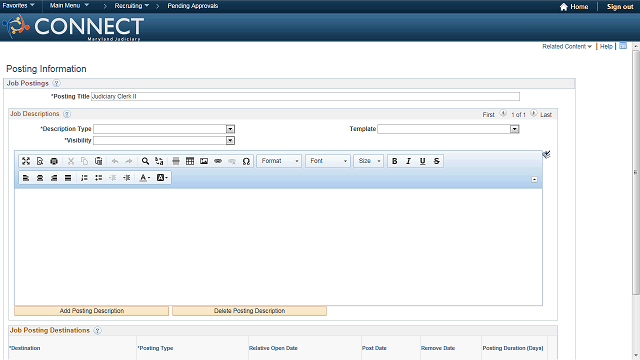Click Delete Posting Description button
This screenshot has height=360, width=640.
point(249,311)
